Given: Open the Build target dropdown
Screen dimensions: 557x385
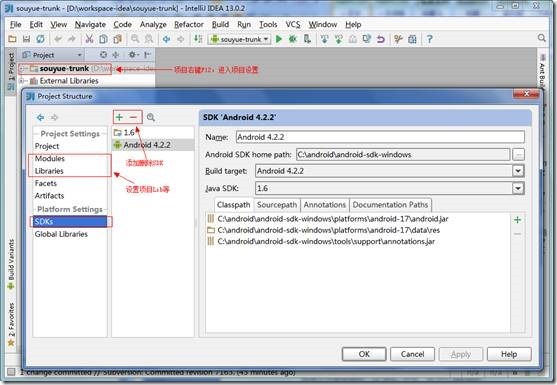Looking at the screenshot, I should pos(518,171).
